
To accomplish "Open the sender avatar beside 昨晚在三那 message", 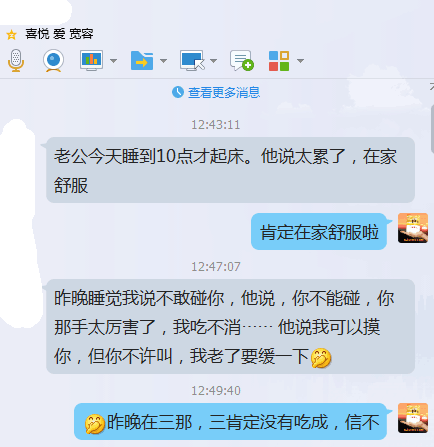I will tap(413, 418).
